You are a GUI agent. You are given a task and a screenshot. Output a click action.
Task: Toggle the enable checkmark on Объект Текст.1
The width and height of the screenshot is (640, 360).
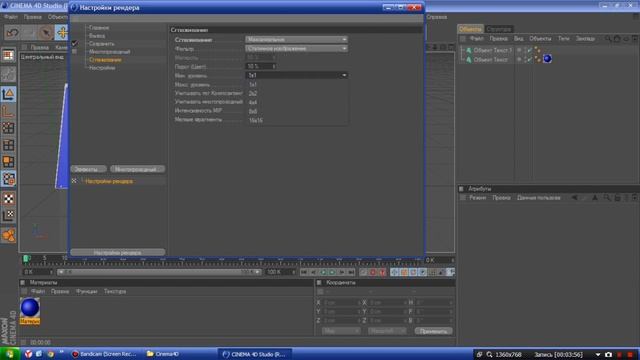click(x=529, y=50)
